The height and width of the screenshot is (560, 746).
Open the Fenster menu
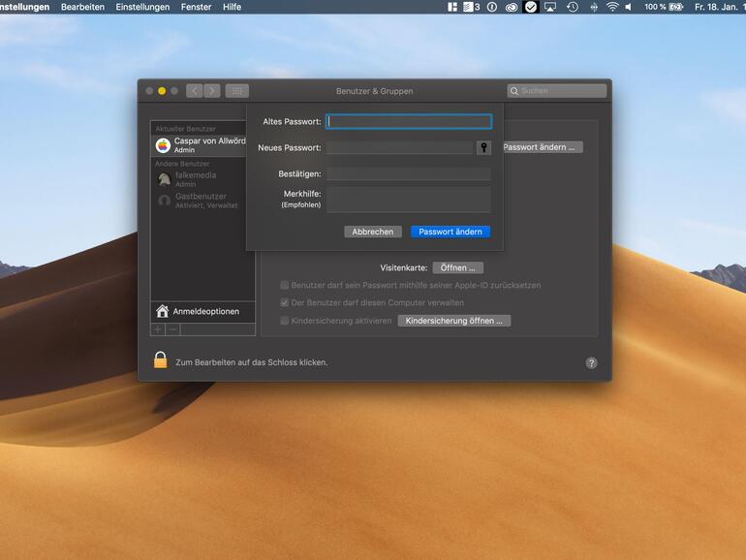(196, 7)
